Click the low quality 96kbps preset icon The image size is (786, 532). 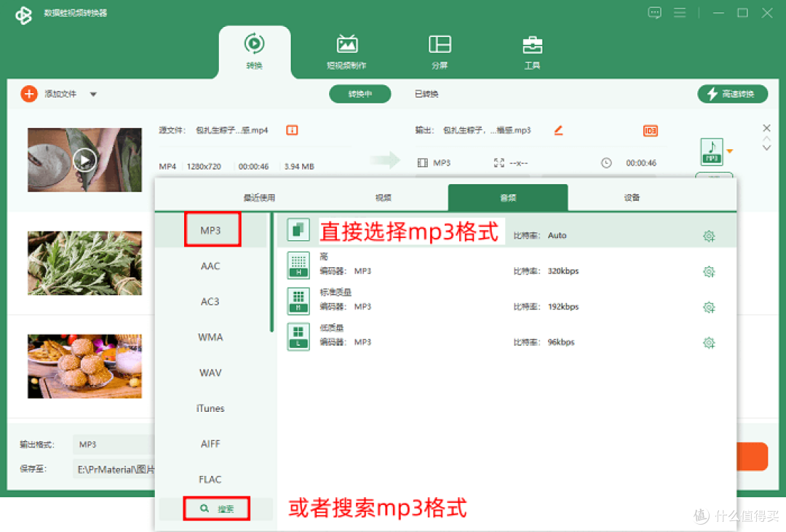298,336
